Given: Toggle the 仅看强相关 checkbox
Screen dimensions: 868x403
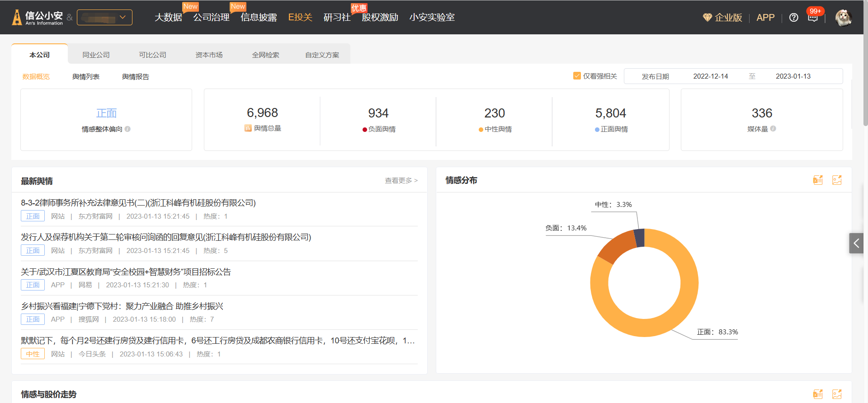Looking at the screenshot, I should point(577,76).
